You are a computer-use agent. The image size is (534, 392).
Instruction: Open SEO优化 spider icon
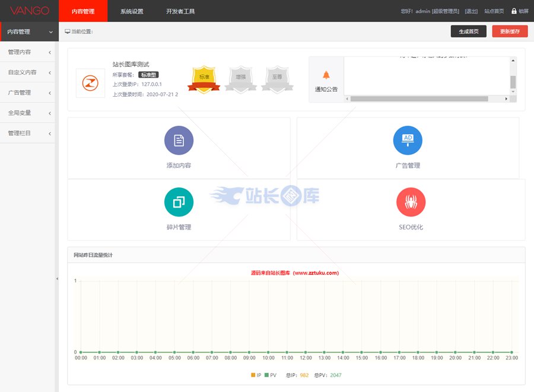(x=411, y=202)
